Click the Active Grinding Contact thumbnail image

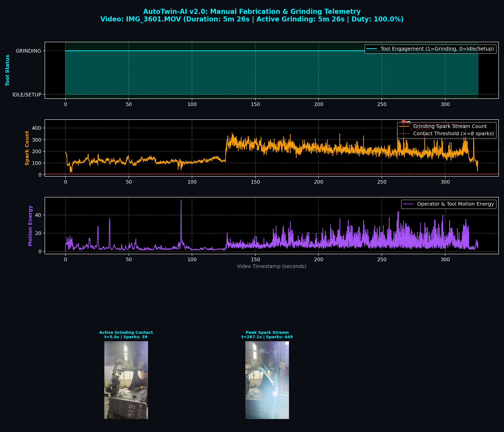click(126, 380)
